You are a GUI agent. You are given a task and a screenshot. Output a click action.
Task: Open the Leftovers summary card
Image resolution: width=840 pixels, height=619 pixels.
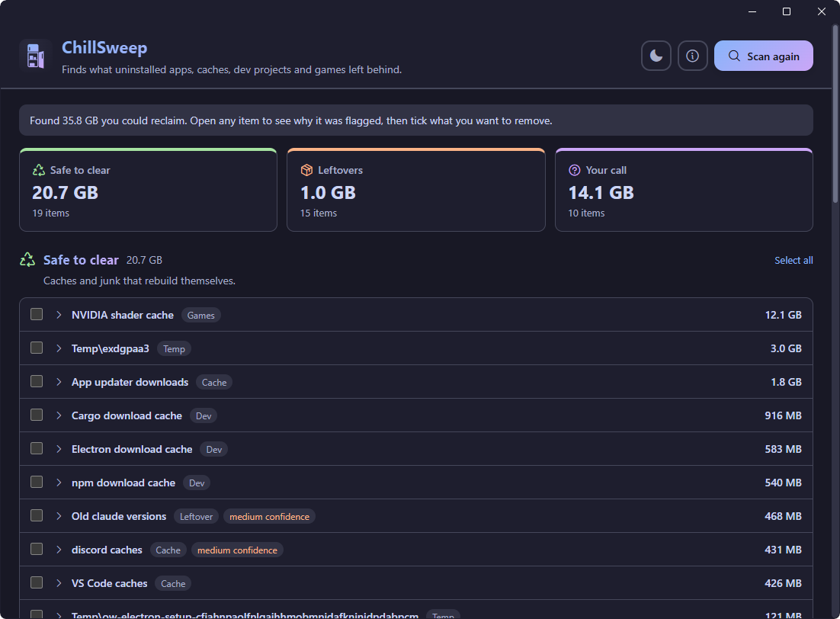point(415,190)
